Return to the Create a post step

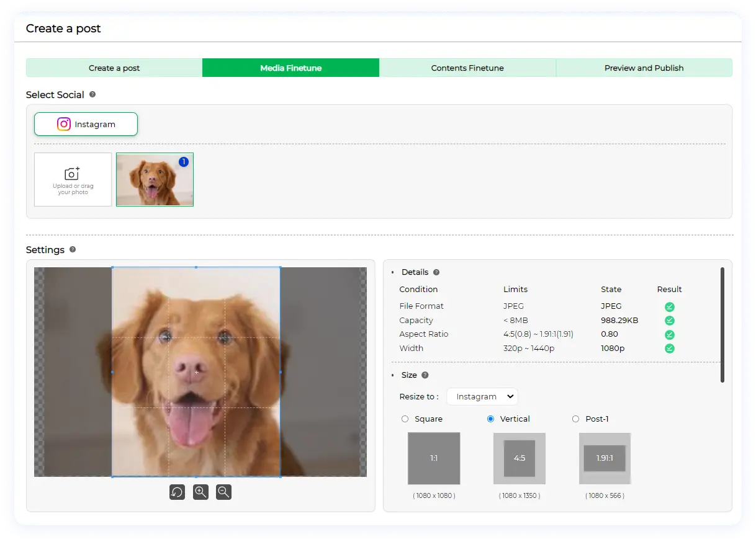pos(114,68)
